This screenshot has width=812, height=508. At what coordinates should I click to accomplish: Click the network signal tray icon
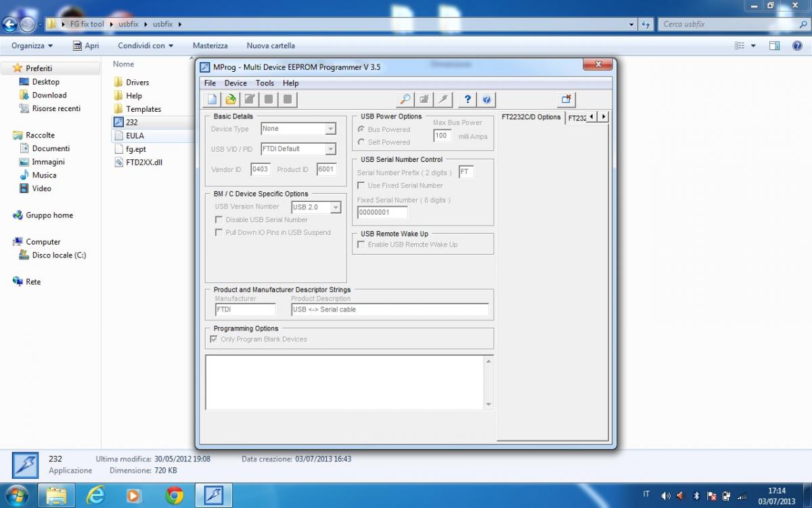[x=742, y=496]
